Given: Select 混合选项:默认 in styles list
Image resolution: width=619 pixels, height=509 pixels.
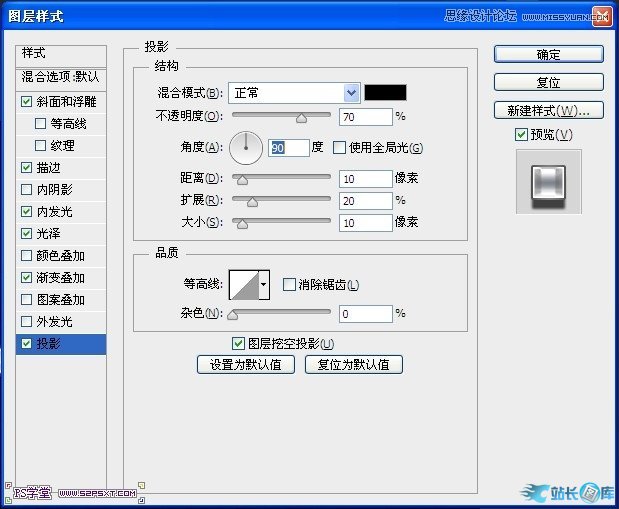Looking at the screenshot, I should pyautogui.click(x=61, y=77).
